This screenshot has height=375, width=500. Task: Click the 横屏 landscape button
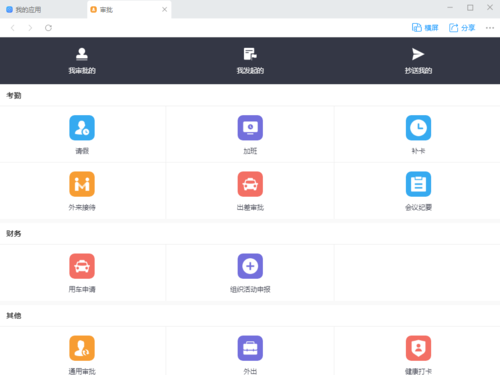(425, 28)
